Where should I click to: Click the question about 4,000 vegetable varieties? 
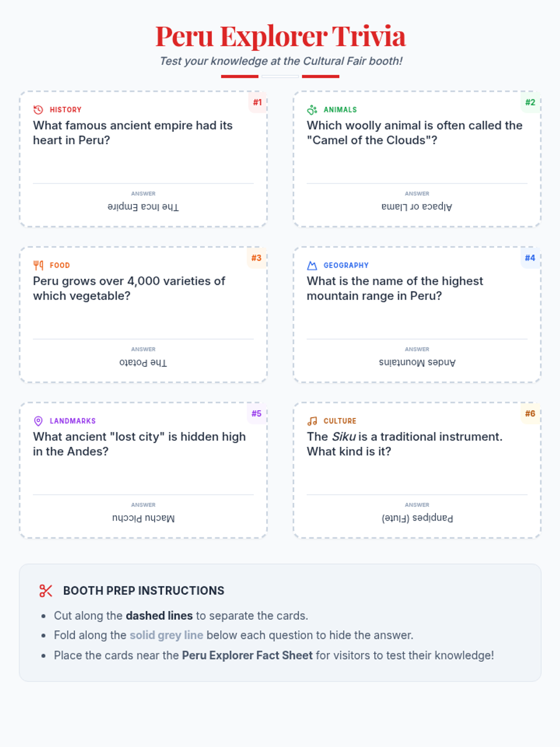pyautogui.click(x=129, y=288)
